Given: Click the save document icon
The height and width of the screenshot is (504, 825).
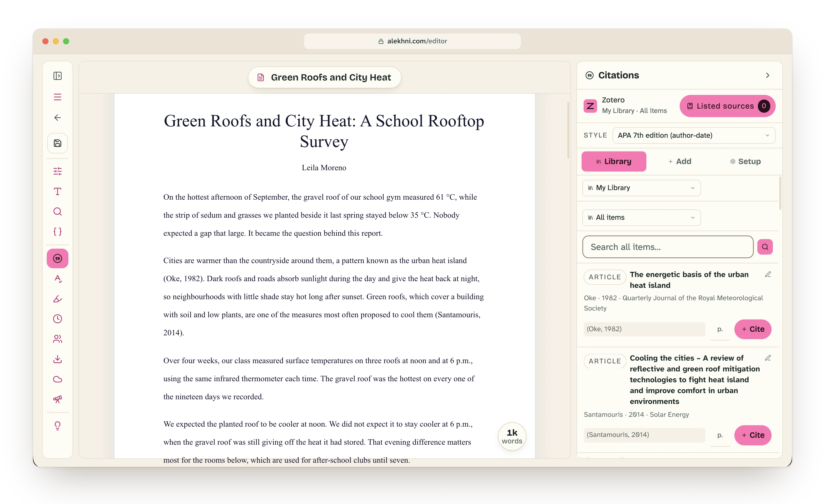Looking at the screenshot, I should click(58, 143).
